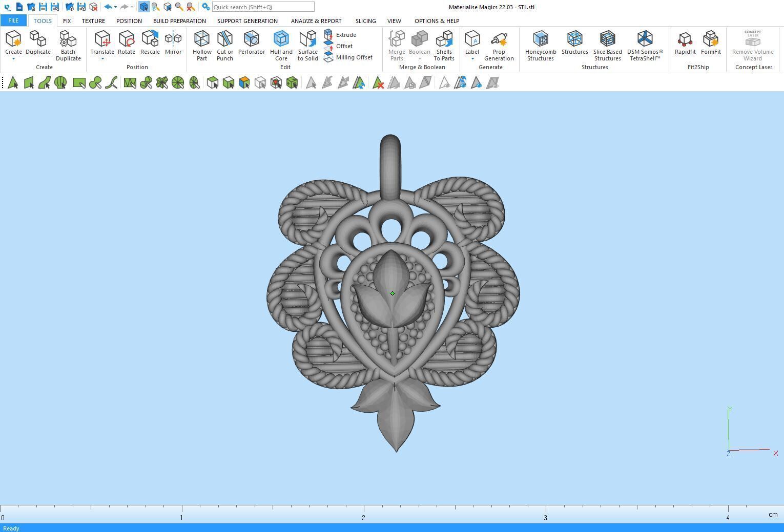This screenshot has width=784, height=532.
Task: Switch to the BUILD PREPARATION tab
Action: click(179, 21)
